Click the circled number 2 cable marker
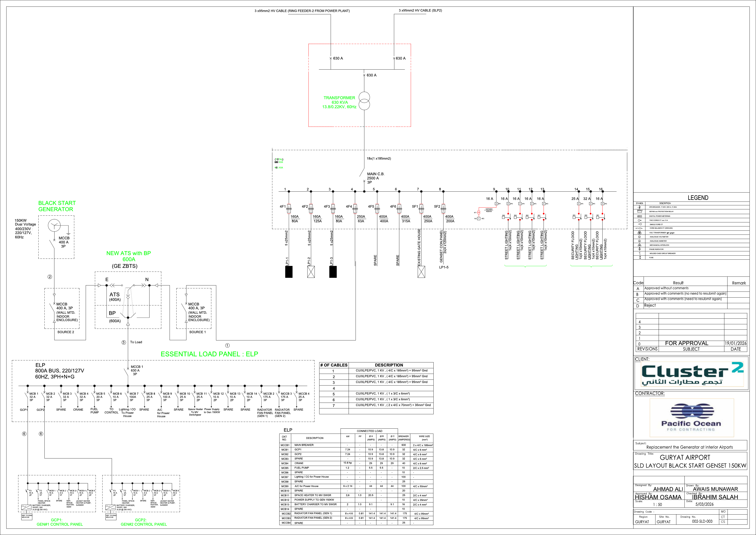 (x=50, y=277)
